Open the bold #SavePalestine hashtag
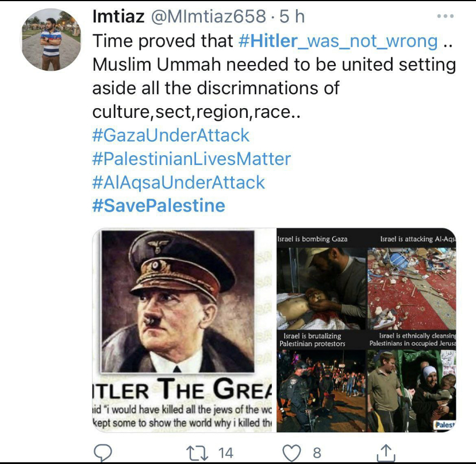Image resolution: width=476 pixels, height=464 pixels. coord(159,206)
